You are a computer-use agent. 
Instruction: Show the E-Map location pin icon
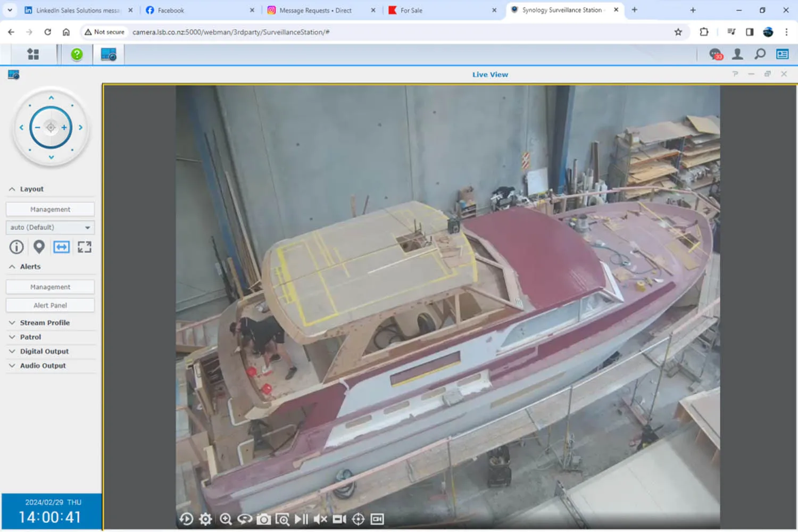point(39,247)
